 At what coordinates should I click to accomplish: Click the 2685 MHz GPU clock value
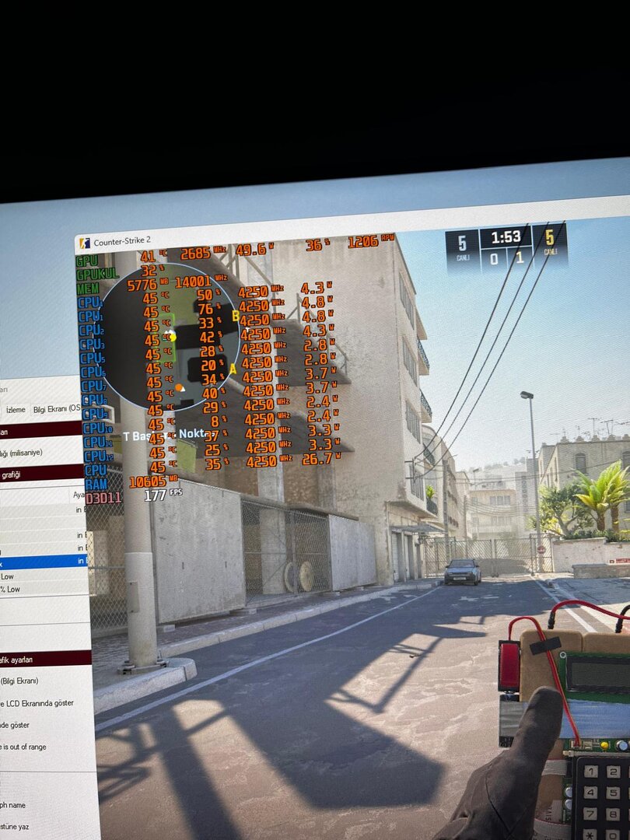click(x=204, y=252)
